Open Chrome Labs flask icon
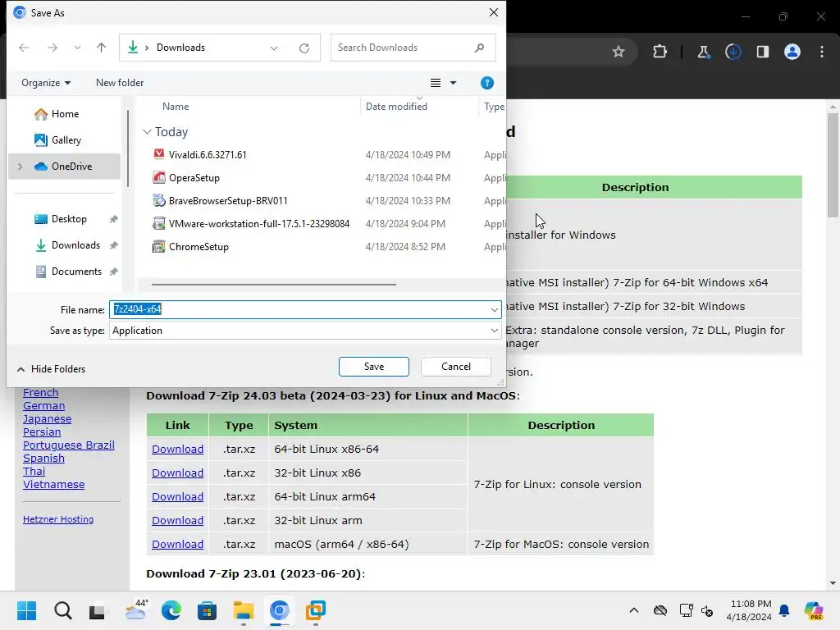The height and width of the screenshot is (630, 840). [x=703, y=52]
